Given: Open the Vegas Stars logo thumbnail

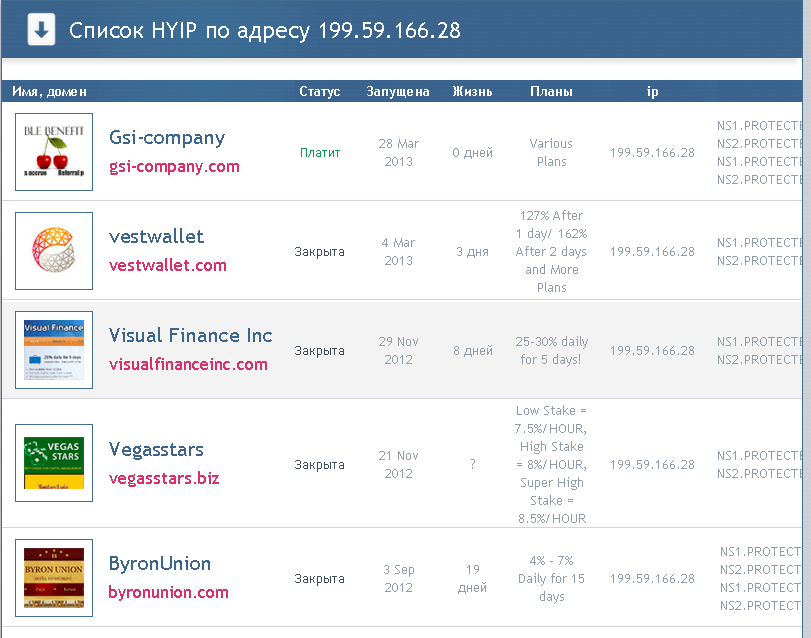Looking at the screenshot, I should [54, 464].
